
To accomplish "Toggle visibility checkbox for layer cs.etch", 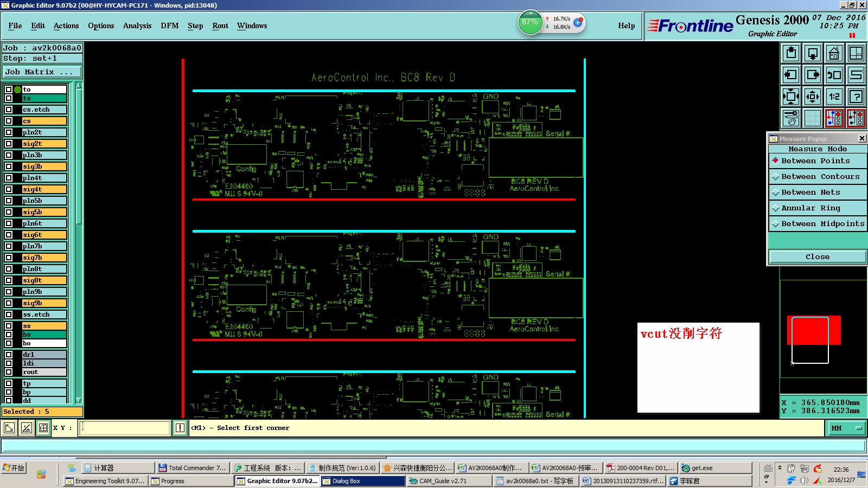I will coord(9,110).
